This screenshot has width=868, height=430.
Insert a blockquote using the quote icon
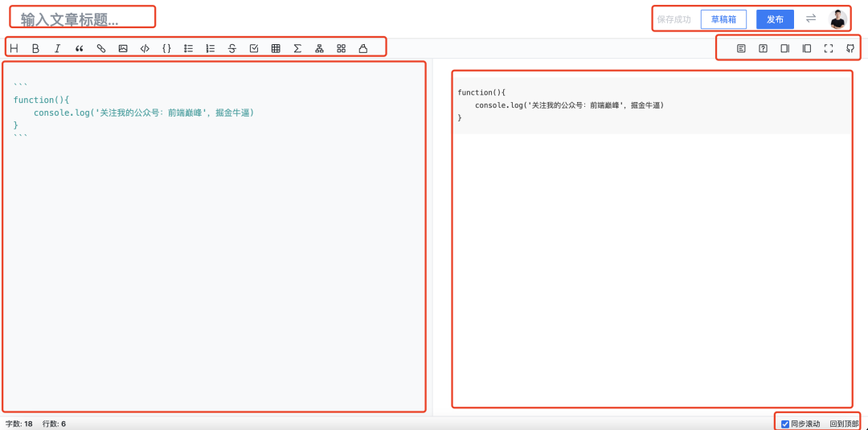coord(79,49)
